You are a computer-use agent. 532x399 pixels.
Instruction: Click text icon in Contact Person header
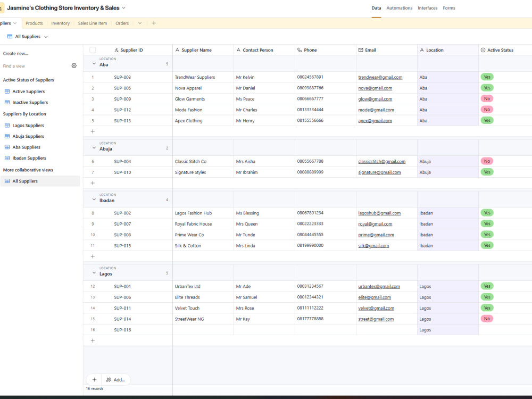coord(238,50)
